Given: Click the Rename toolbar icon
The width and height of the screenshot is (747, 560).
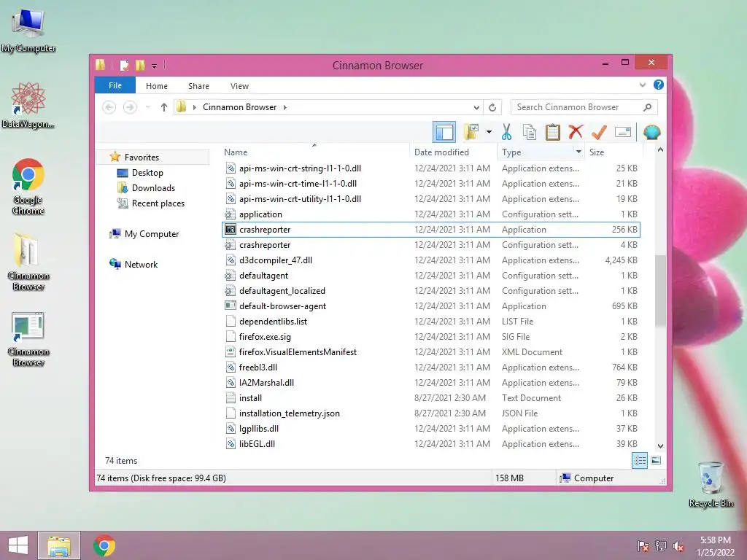Looking at the screenshot, I should [623, 132].
